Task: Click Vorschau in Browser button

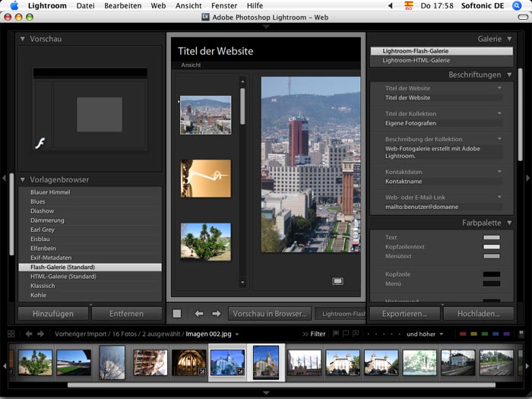Action: point(270,313)
